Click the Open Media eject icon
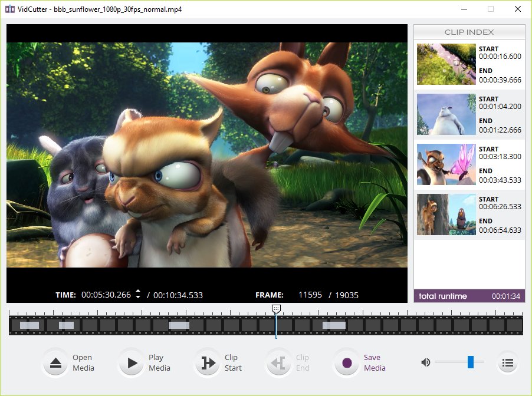532x396 pixels. 55,363
